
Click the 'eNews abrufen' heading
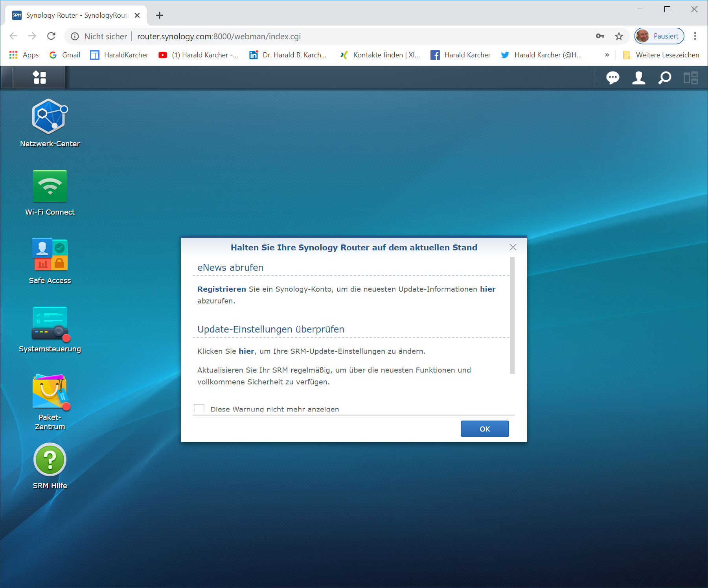[x=230, y=268]
